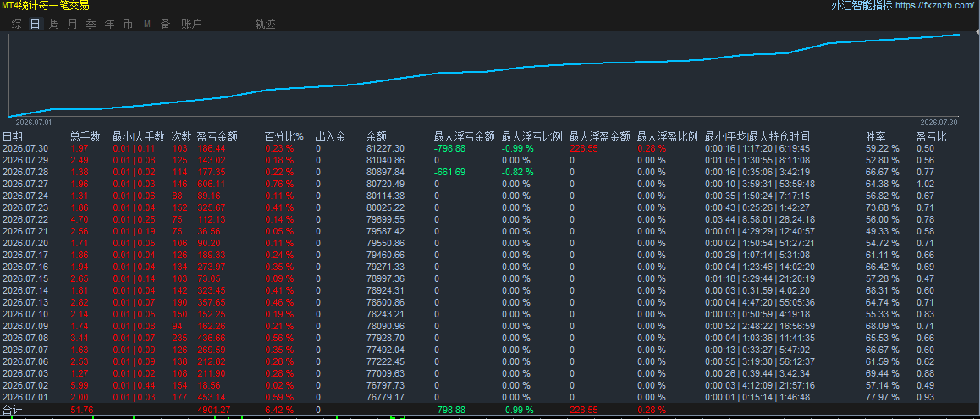The width and height of the screenshot is (980, 419).
Task: Open the 季 quarterly tab
Action: [x=91, y=25]
